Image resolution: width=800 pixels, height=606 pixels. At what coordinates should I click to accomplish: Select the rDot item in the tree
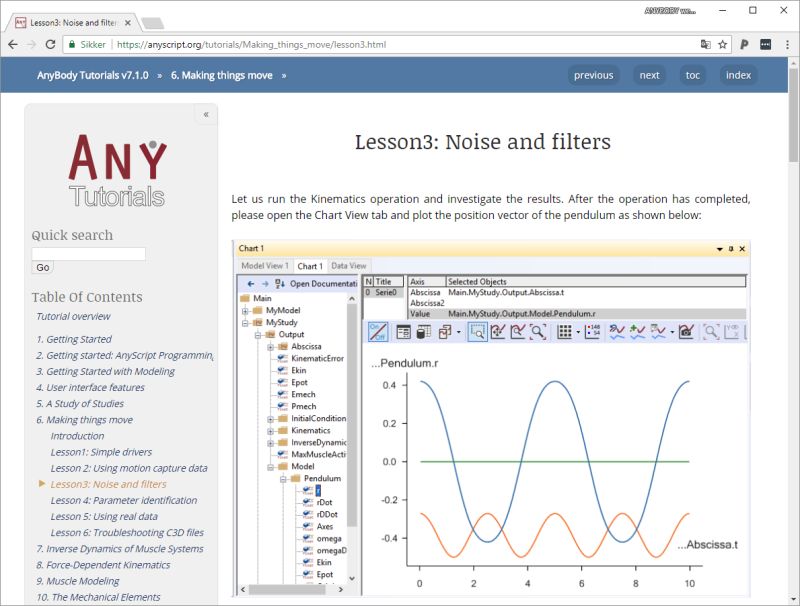point(324,502)
